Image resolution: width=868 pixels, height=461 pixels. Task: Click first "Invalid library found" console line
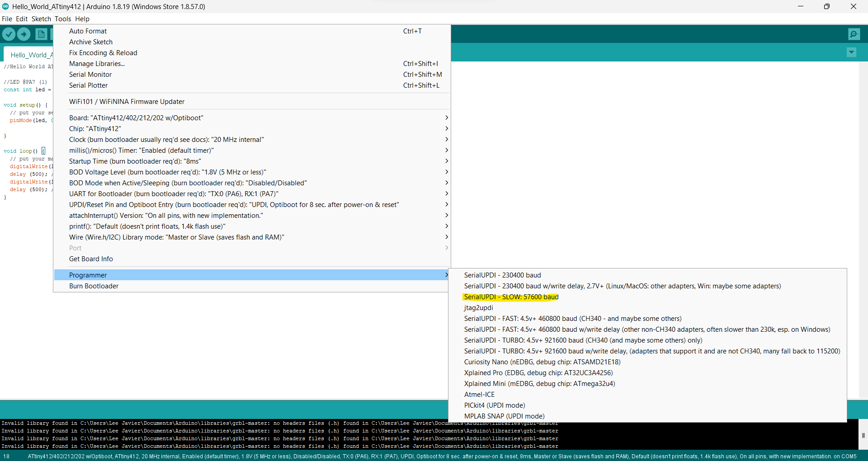point(280,423)
